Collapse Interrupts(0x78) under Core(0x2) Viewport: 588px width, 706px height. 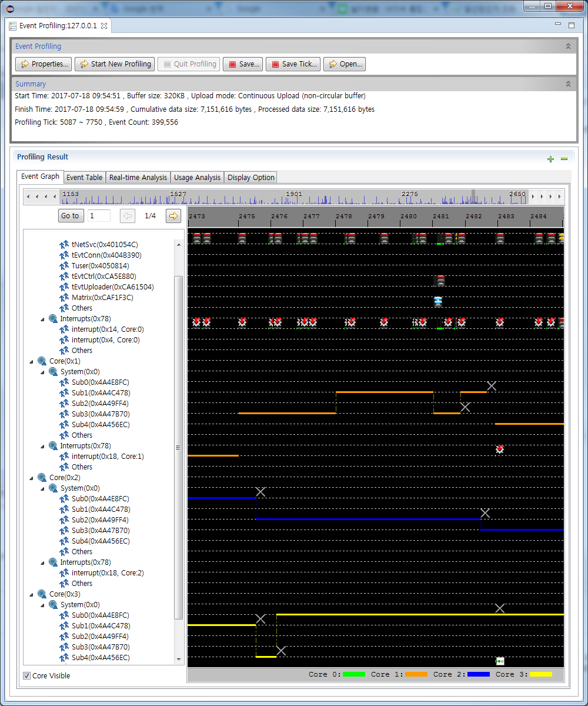pyautogui.click(x=43, y=562)
